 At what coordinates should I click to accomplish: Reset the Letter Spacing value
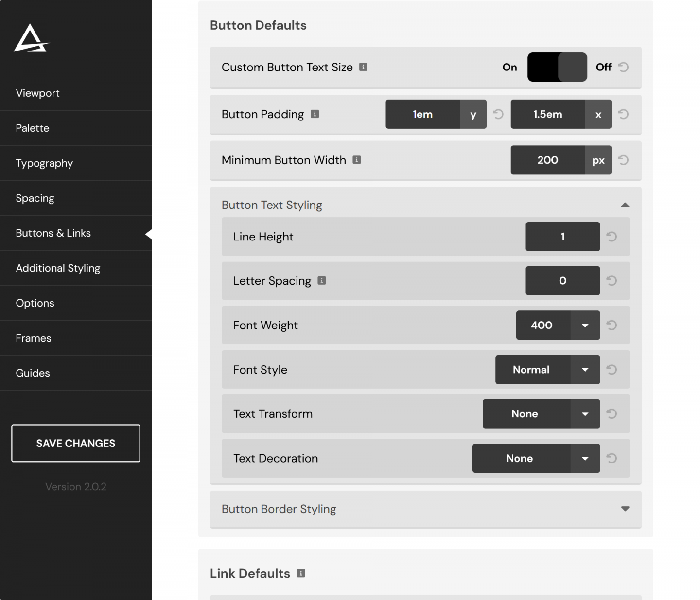pos(612,280)
